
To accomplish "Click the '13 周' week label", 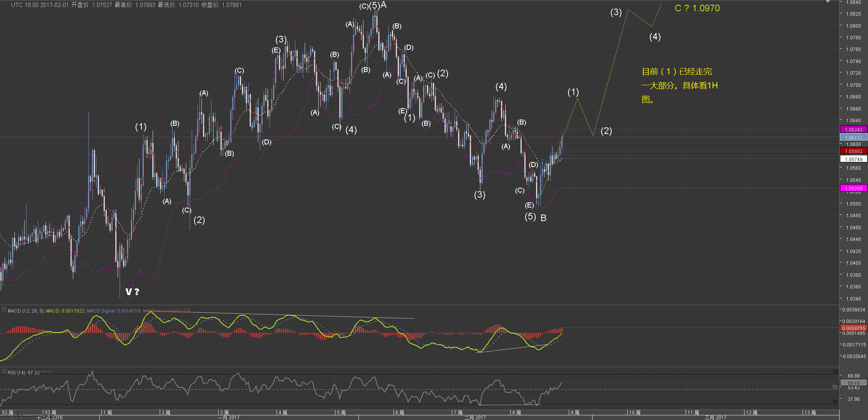I will pyautogui.click(x=810, y=413).
